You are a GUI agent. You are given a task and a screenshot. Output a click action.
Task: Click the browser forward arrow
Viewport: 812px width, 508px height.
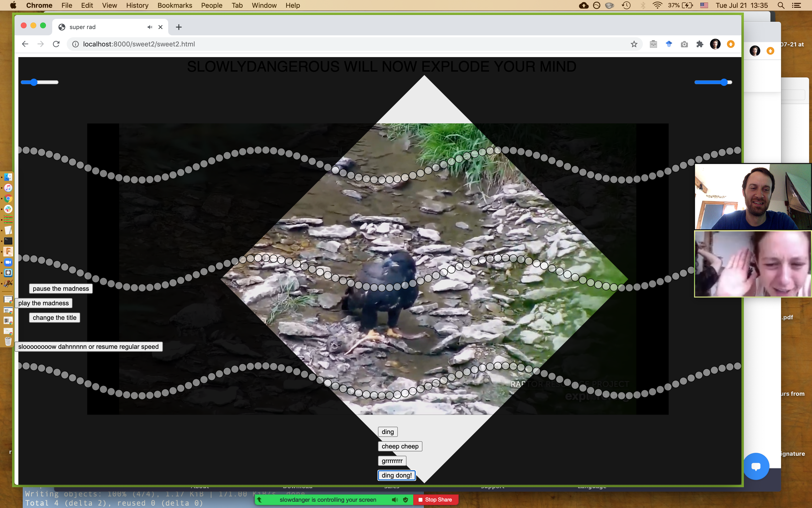[41, 44]
